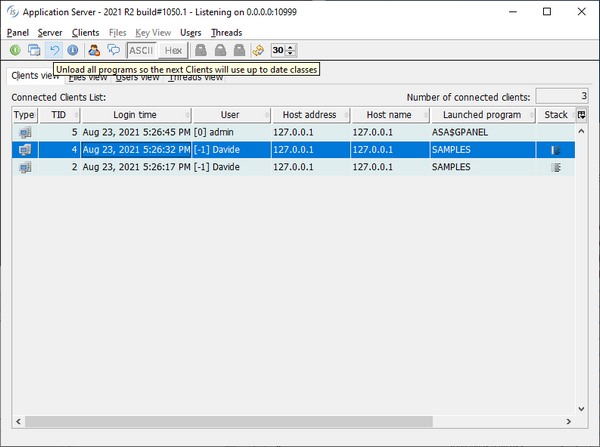This screenshot has width=600, height=447.
Task: Click the refresh interval icon beside 30
Action: tap(258, 50)
